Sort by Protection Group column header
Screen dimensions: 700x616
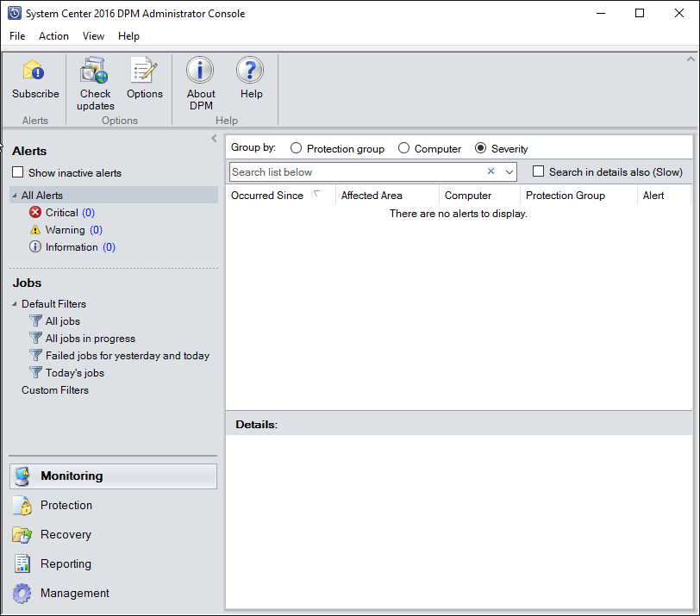pos(578,196)
